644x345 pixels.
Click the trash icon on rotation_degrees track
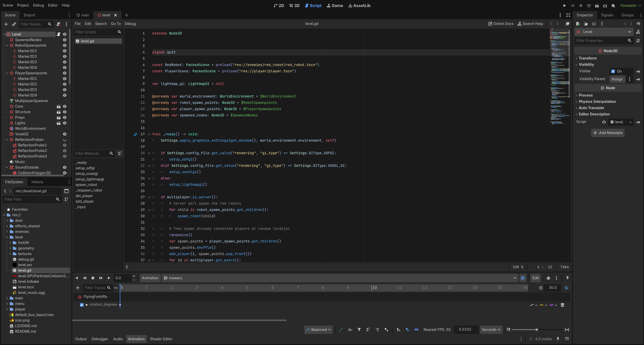click(562, 305)
